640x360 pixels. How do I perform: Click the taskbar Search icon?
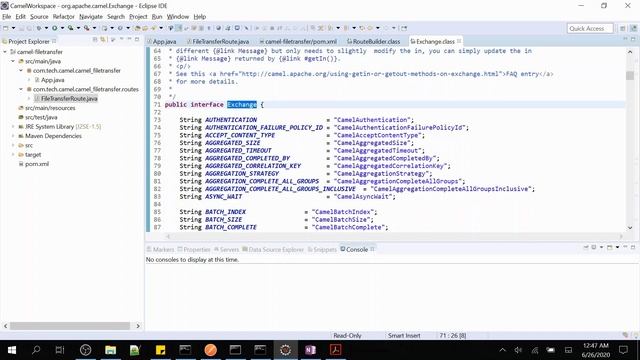(x=36, y=350)
